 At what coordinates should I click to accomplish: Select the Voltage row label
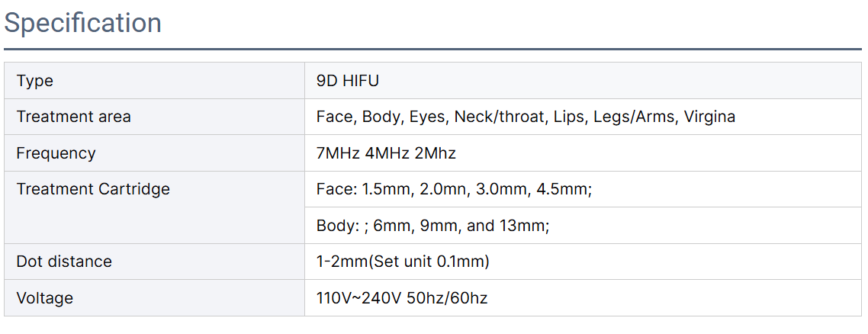pyautogui.click(x=45, y=298)
